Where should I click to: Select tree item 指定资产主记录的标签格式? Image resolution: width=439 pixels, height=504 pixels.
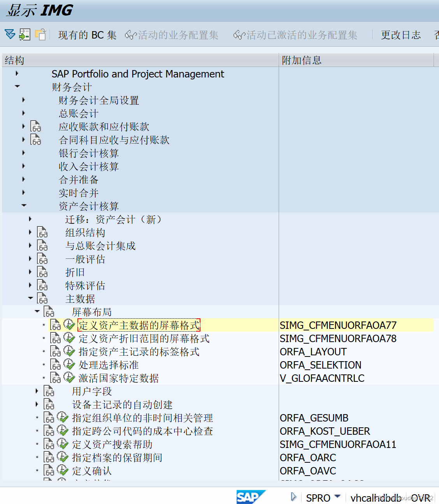point(139,351)
